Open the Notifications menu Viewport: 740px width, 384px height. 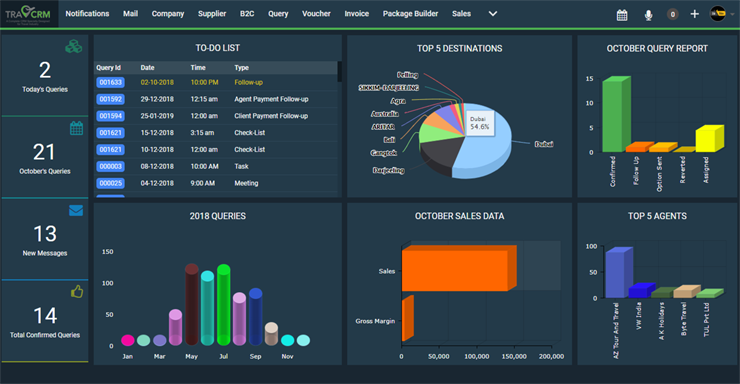click(87, 14)
